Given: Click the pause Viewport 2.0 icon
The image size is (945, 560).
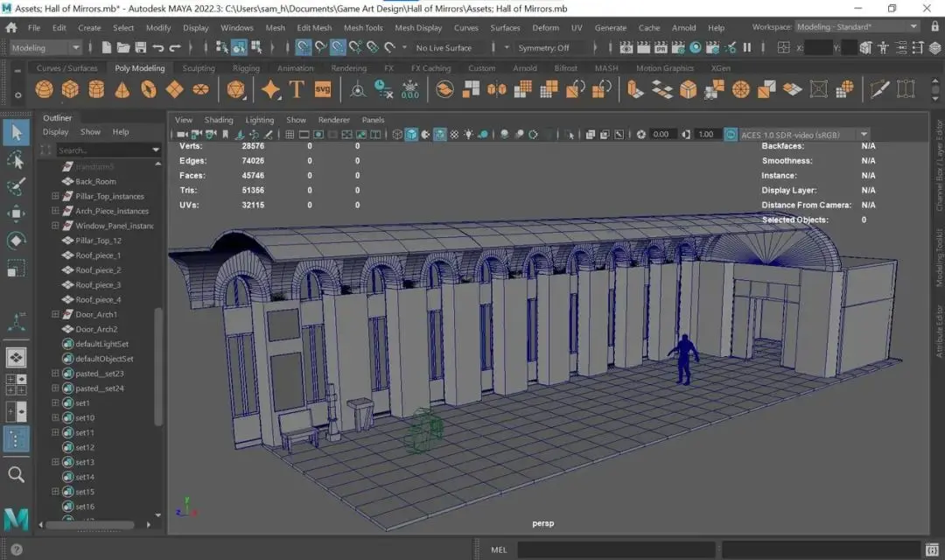Looking at the screenshot, I should (x=747, y=47).
